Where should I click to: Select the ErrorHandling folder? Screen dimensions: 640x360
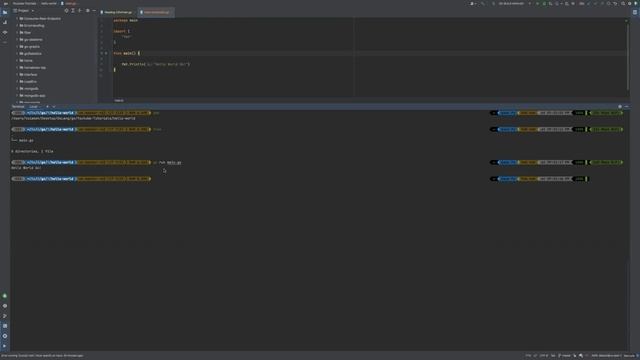32,25
